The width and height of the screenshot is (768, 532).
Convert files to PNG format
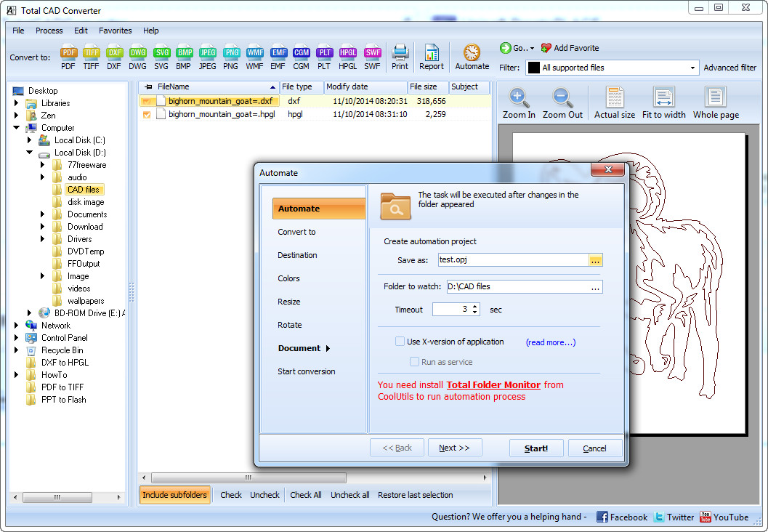click(231, 57)
